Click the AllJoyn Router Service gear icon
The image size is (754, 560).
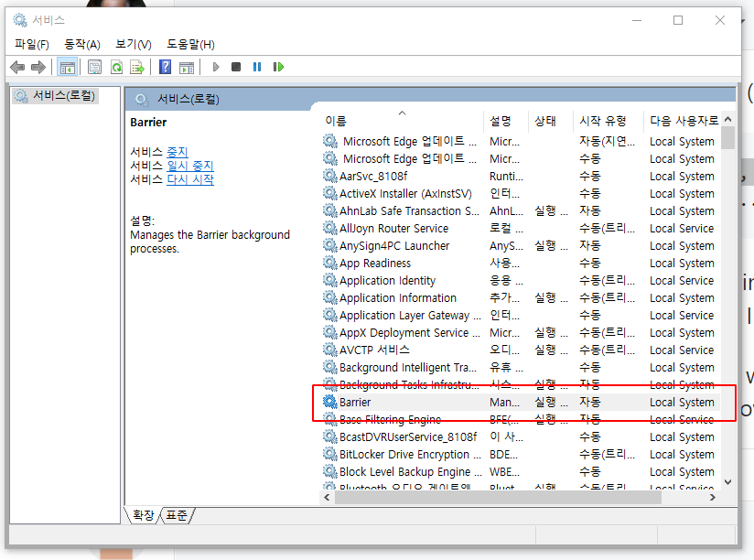[329, 228]
